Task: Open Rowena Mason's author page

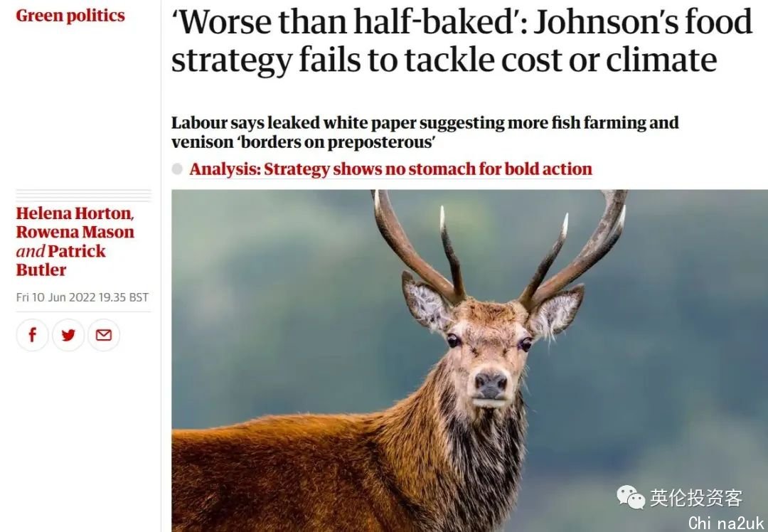Action: (x=75, y=232)
